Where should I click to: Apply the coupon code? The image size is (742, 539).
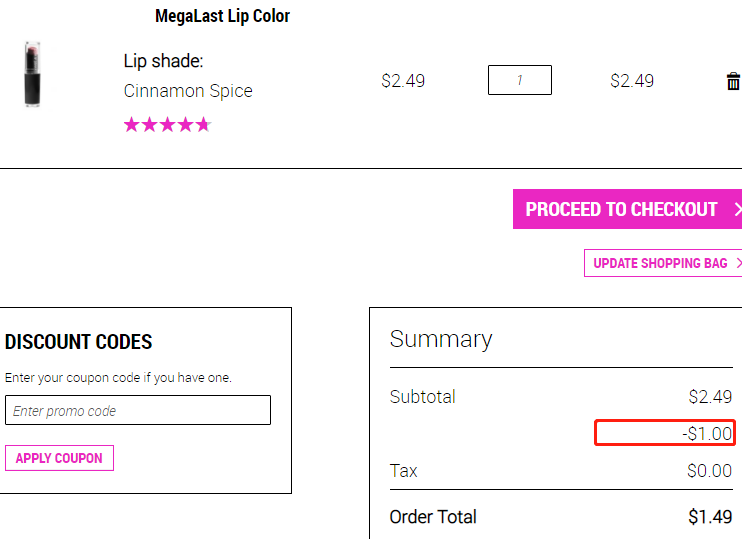(x=59, y=458)
